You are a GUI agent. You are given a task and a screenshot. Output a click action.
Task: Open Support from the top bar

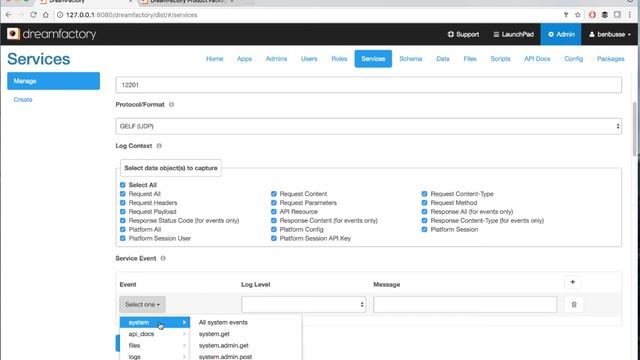[x=463, y=34]
